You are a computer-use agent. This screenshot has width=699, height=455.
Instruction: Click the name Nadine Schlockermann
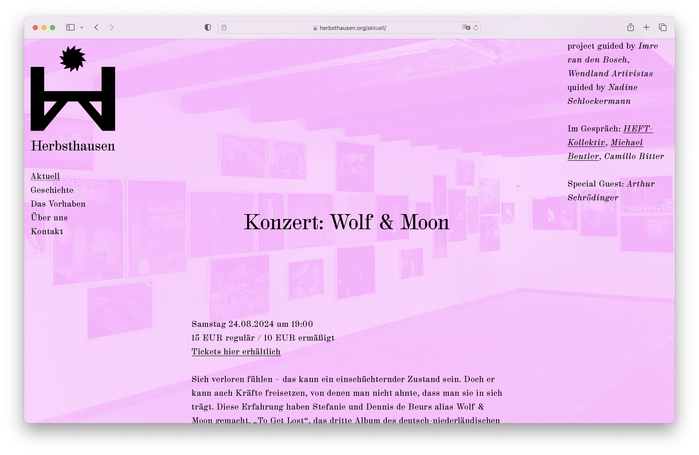tap(602, 94)
